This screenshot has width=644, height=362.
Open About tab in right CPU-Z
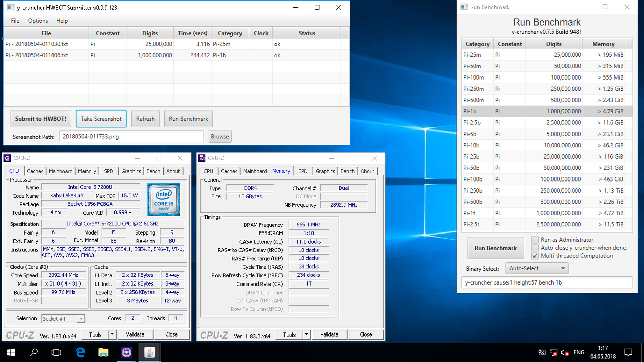tap(367, 171)
